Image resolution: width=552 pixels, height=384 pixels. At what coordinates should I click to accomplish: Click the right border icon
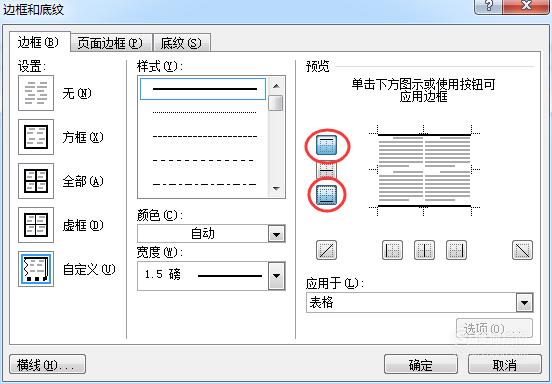click(x=456, y=250)
